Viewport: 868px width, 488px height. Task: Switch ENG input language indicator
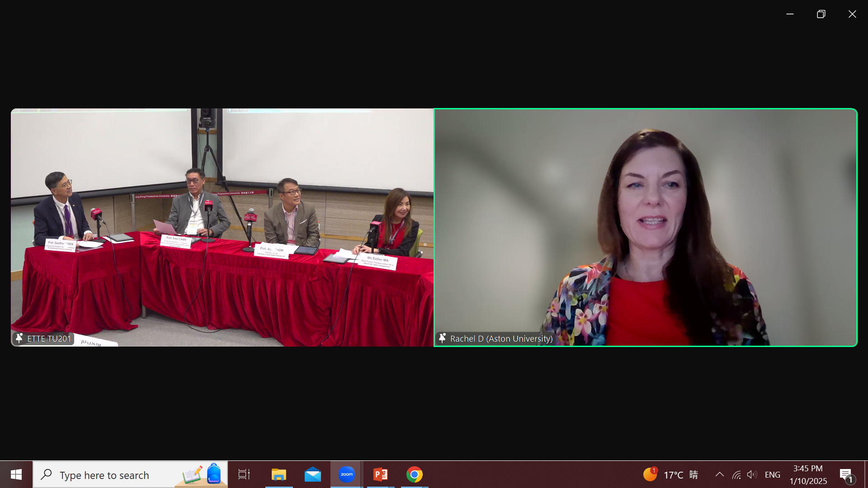(x=772, y=474)
